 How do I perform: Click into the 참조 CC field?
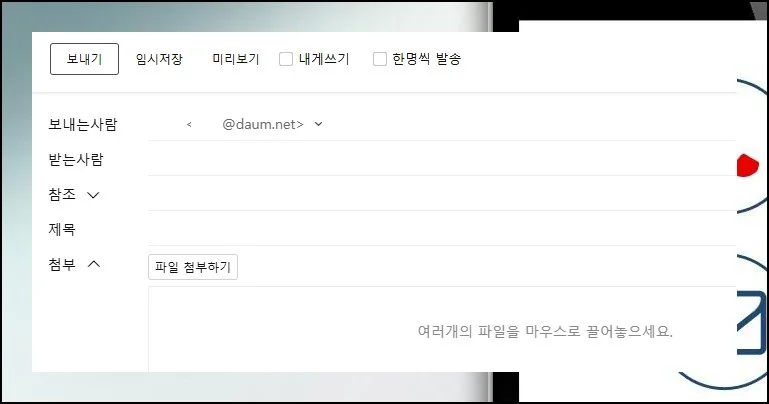tap(442, 194)
